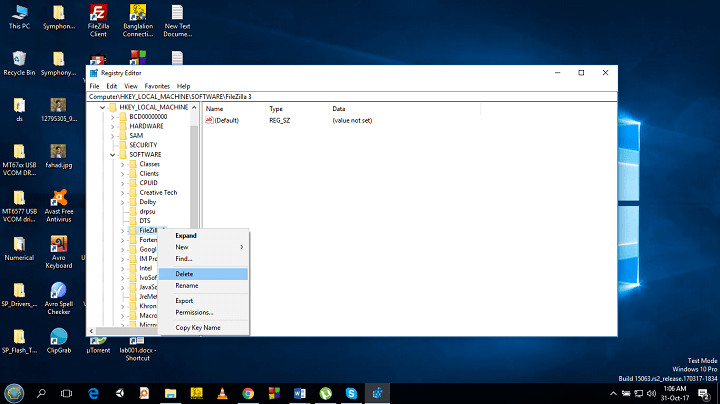Open Microsoft Word from the taskbar

(x=299, y=393)
